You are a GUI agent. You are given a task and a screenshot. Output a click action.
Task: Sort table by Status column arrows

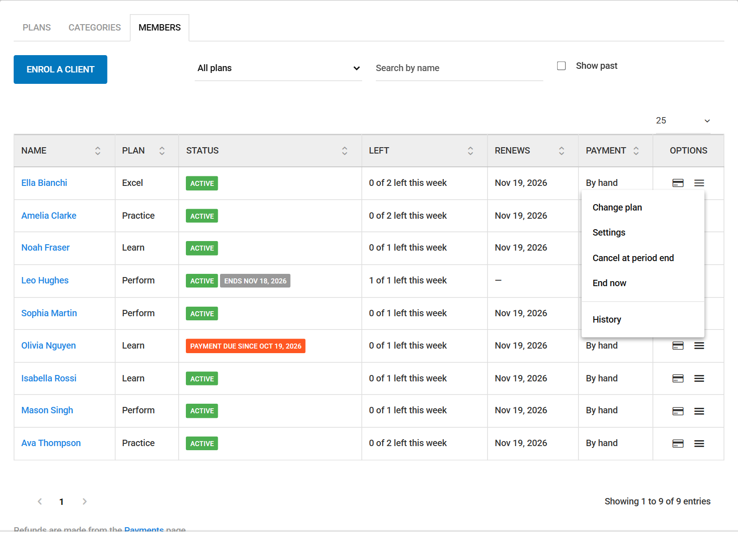[344, 151]
